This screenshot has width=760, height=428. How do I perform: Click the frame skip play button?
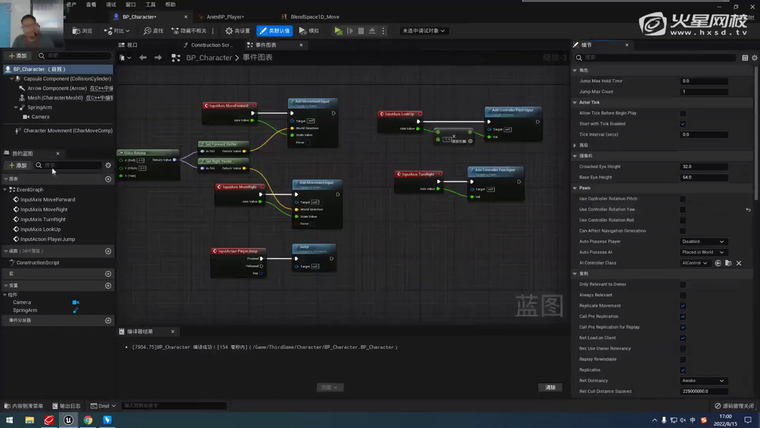tap(350, 31)
